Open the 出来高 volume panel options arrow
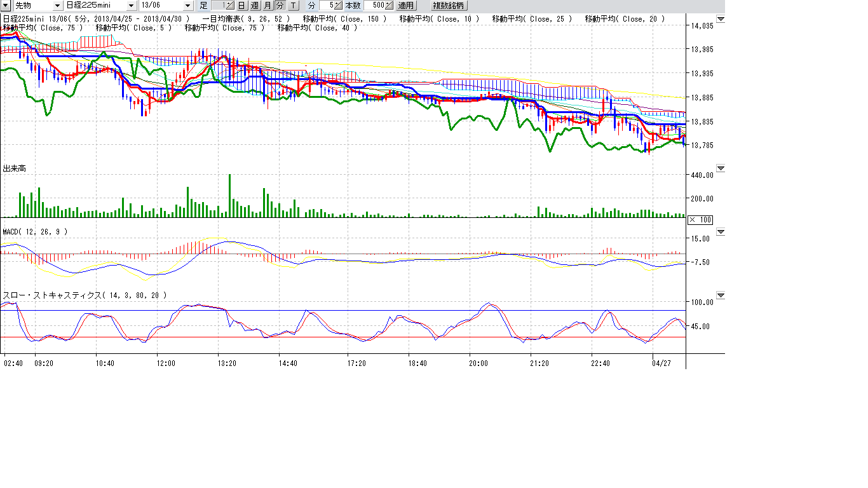868x488 pixels. click(721, 168)
